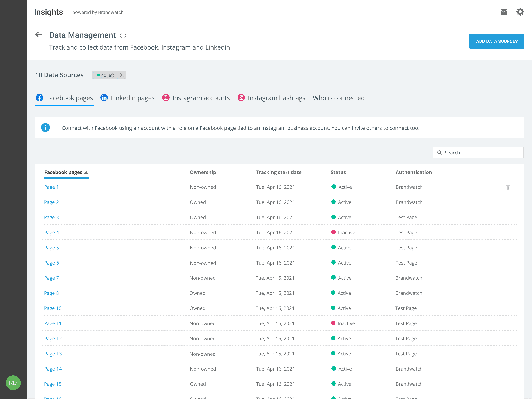
Task: Click the 40 left badge
Action: tap(109, 75)
